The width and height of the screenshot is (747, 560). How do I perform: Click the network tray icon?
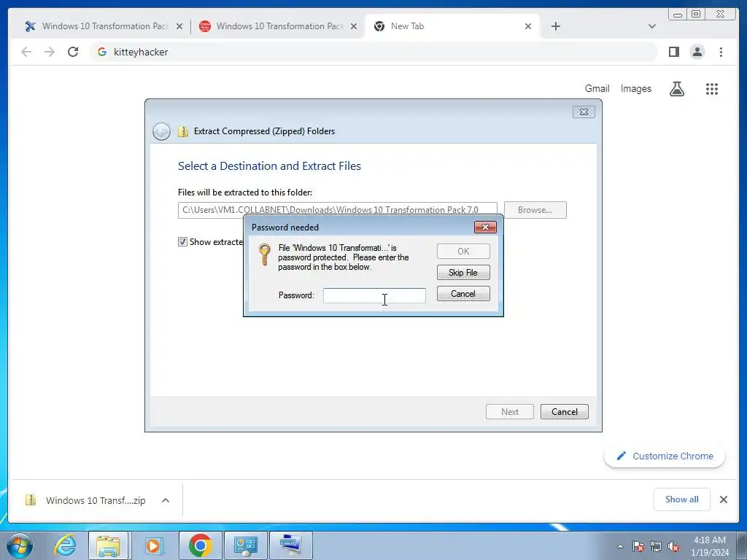point(656,546)
